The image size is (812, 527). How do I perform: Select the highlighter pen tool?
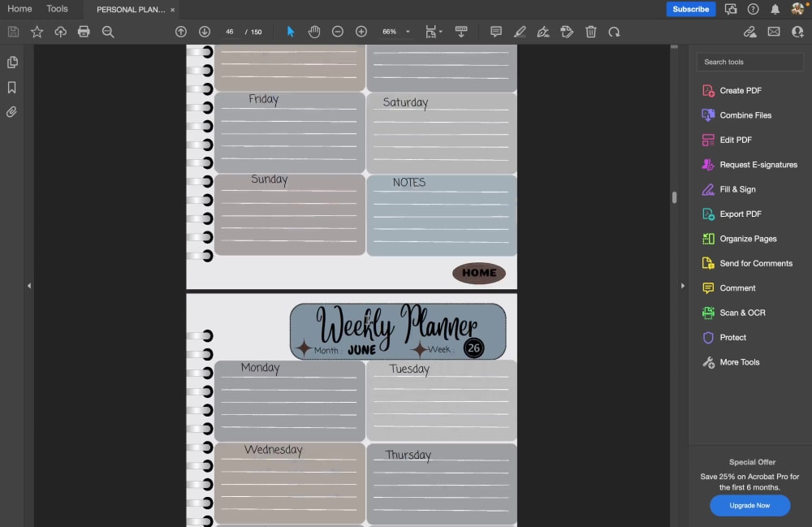pos(520,32)
